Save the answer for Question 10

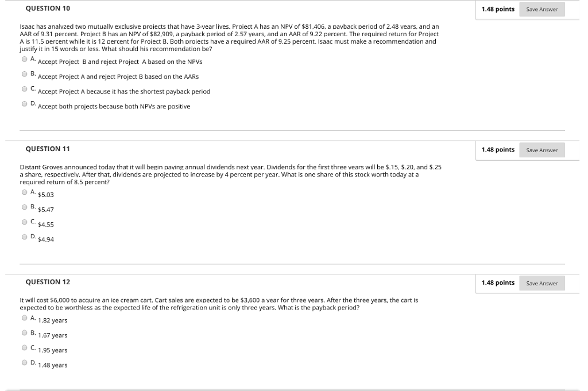(541, 9)
